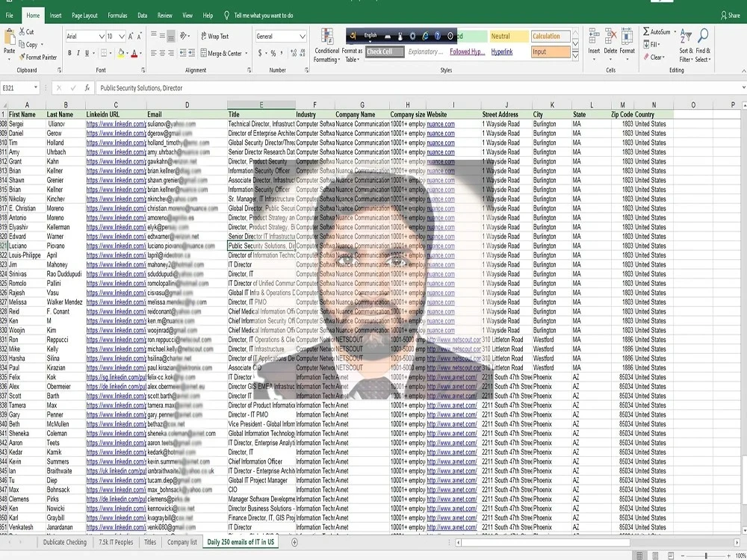Switch to the Insert ribbon tab

coord(55,15)
